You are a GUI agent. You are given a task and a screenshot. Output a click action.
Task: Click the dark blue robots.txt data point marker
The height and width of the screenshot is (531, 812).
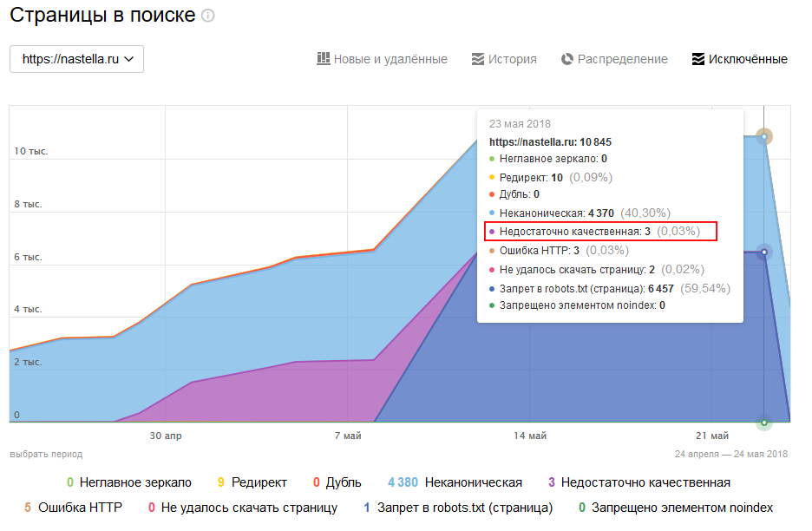[764, 252]
